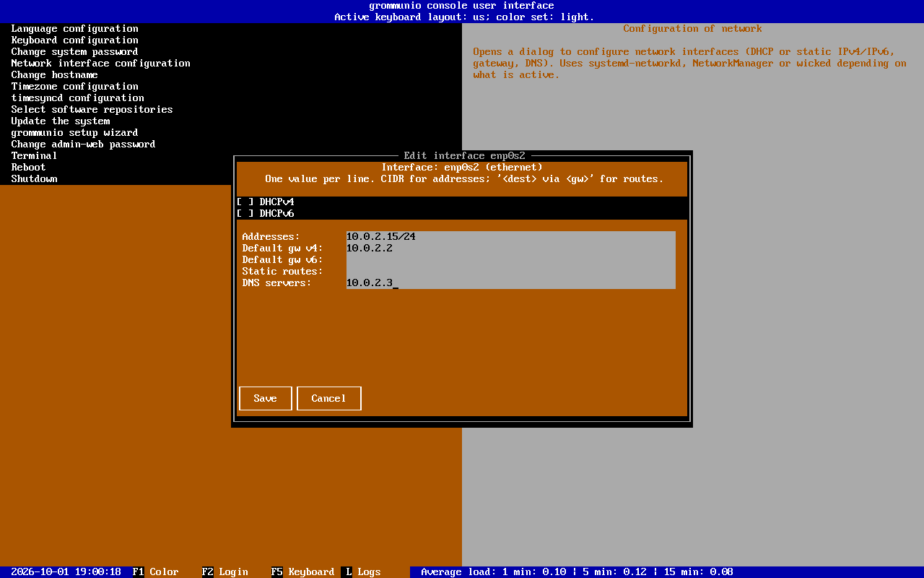Focus the DNS servers field
Image resolution: width=924 pixels, height=578 pixels.
pyautogui.click(x=511, y=283)
